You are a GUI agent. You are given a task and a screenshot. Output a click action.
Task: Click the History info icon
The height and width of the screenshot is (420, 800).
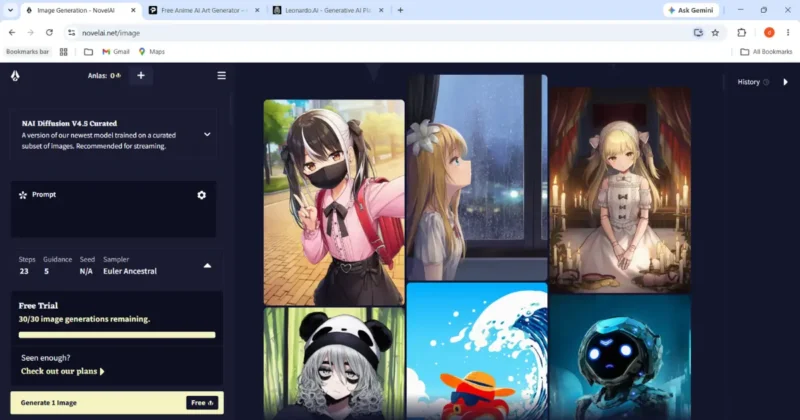[x=766, y=82]
